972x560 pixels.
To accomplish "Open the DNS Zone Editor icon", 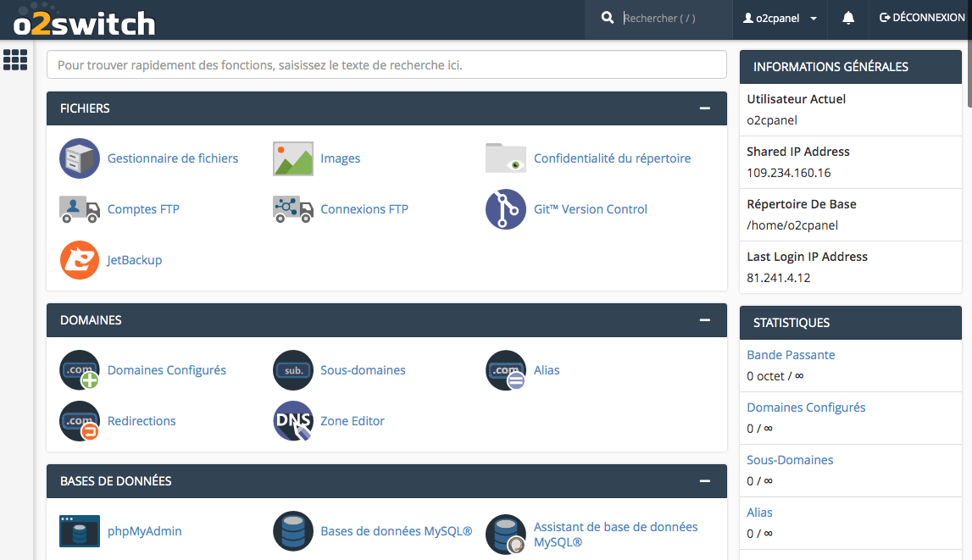I will click(x=293, y=420).
